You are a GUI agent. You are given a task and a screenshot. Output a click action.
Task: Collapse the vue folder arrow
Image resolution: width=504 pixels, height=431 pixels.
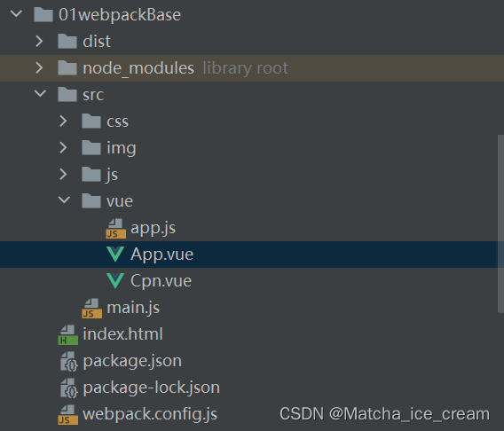pos(64,200)
